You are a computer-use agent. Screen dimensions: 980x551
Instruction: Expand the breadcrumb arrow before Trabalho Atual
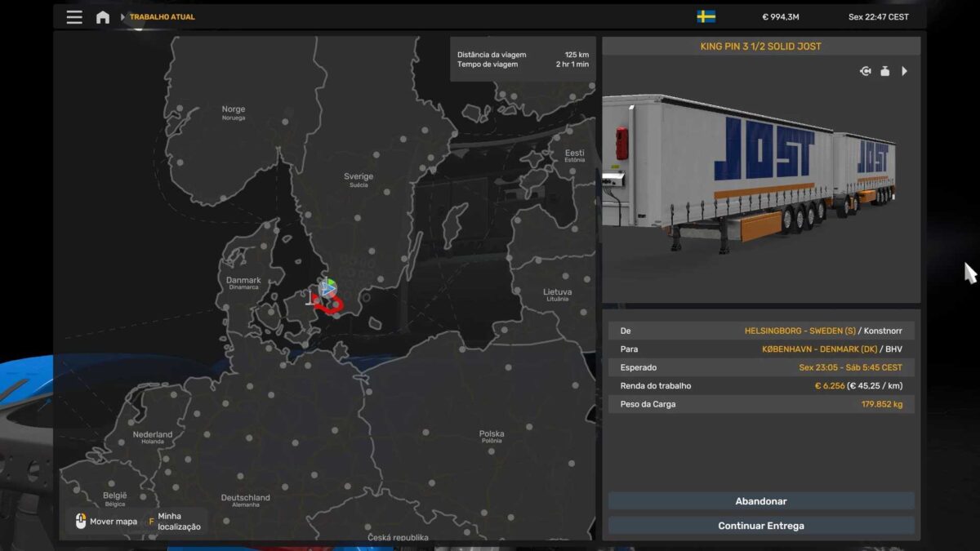click(122, 17)
